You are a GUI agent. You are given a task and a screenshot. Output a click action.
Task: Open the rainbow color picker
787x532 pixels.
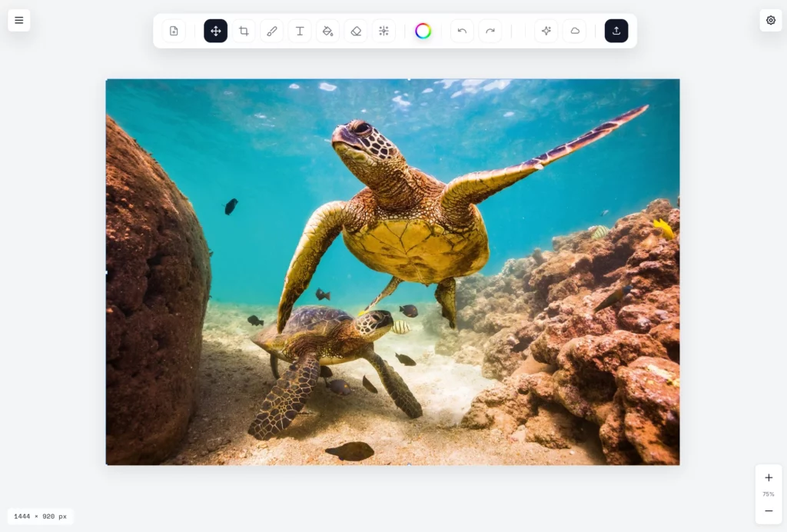tap(423, 31)
